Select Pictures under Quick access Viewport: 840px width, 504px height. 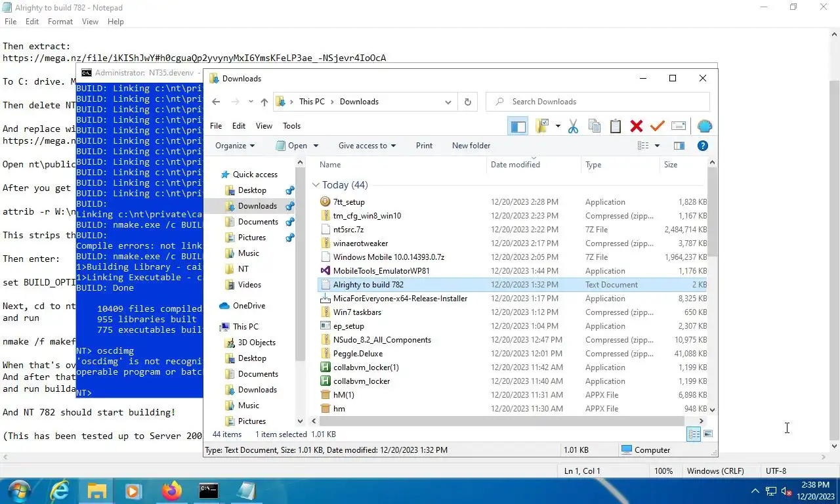tap(252, 238)
